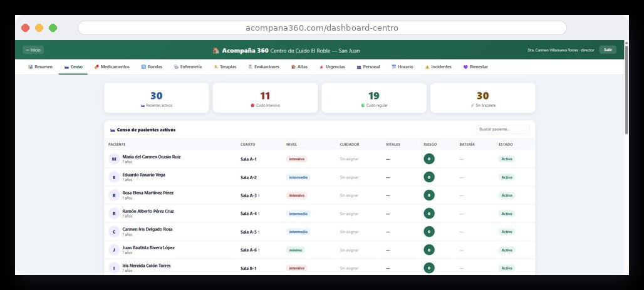Click the Activo status for Juan Bautista Rivera
Image resolution: width=644 pixels, height=290 pixels.
[x=507, y=250]
